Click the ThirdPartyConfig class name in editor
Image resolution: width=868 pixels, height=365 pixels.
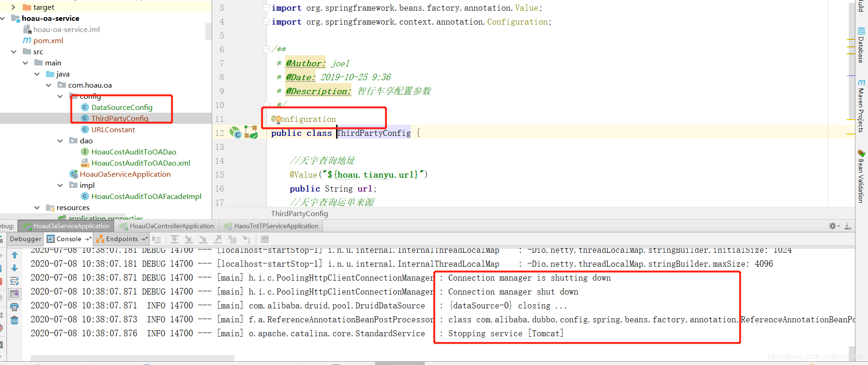click(x=374, y=133)
